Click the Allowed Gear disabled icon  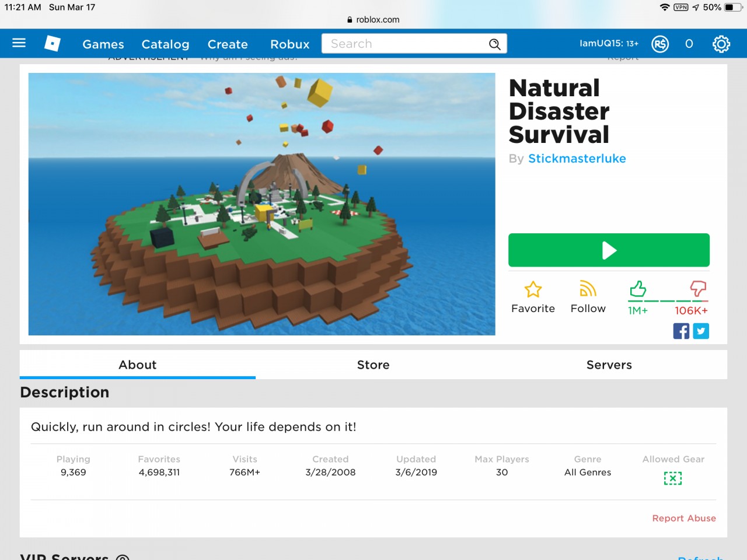(x=673, y=478)
